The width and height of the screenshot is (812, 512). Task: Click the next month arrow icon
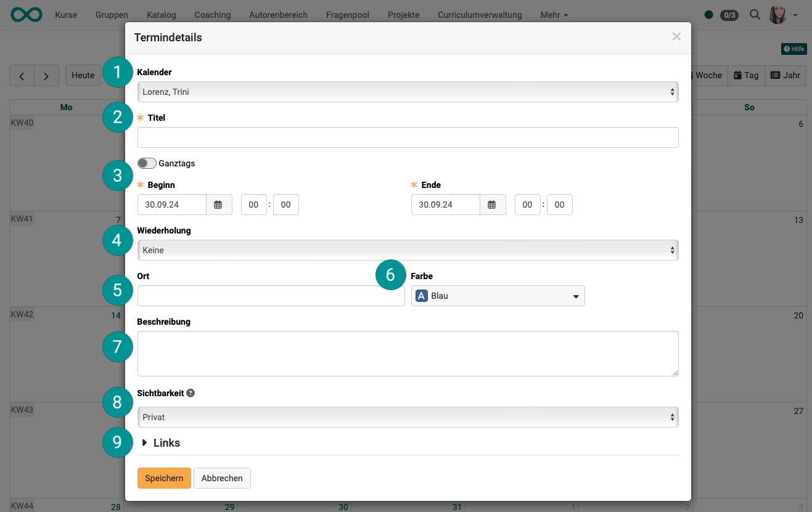click(46, 76)
